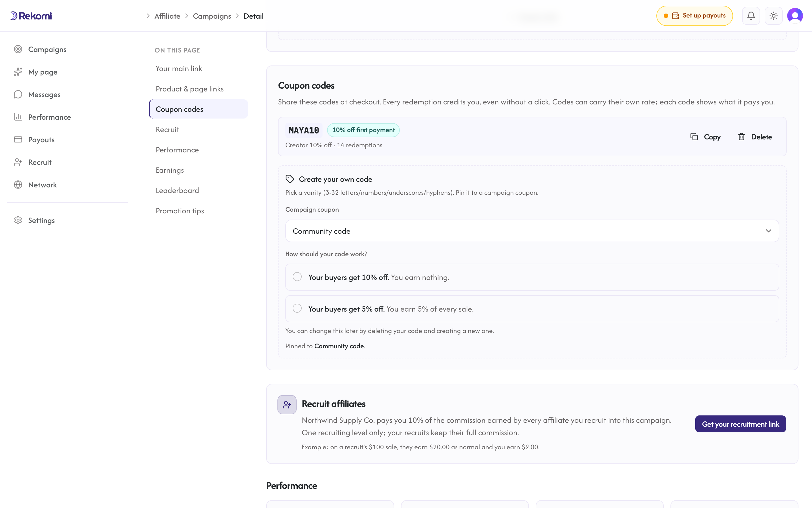Click the Recruit affiliates heading
Image resolution: width=812 pixels, height=508 pixels.
point(334,404)
